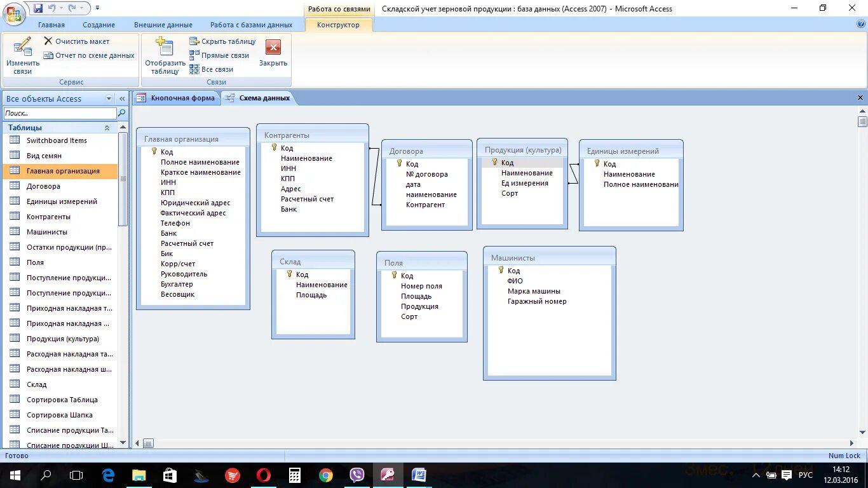Switch to the Главная ribbon tab
868x488 pixels.
(51, 25)
